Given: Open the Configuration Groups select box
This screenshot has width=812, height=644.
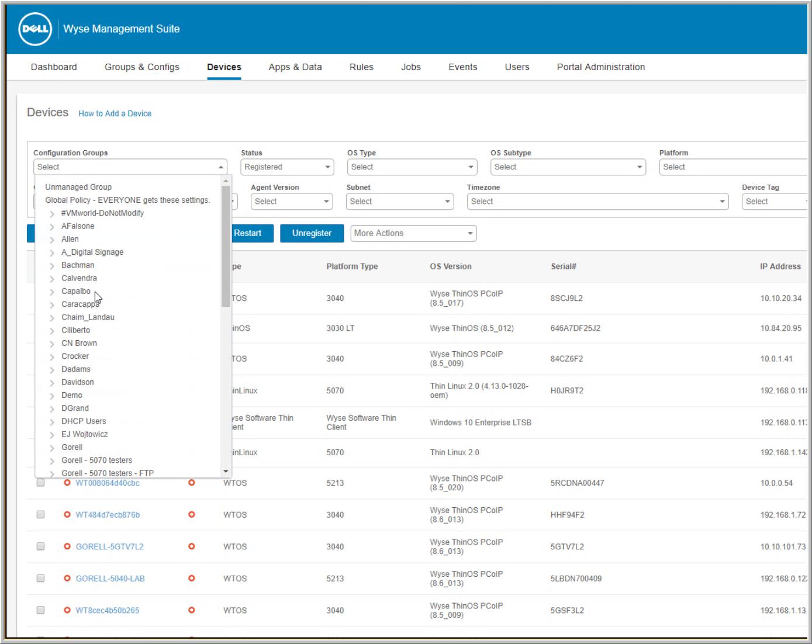Looking at the screenshot, I should (x=130, y=167).
